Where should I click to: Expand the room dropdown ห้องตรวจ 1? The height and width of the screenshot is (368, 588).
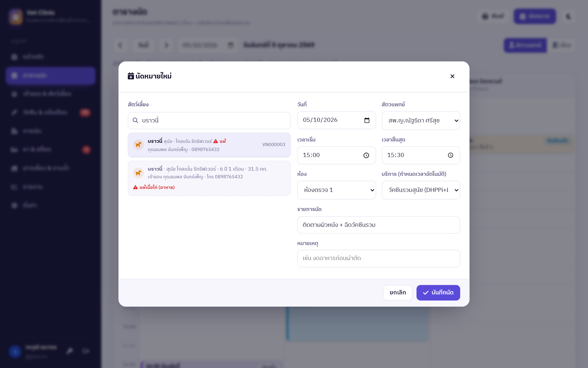336,190
